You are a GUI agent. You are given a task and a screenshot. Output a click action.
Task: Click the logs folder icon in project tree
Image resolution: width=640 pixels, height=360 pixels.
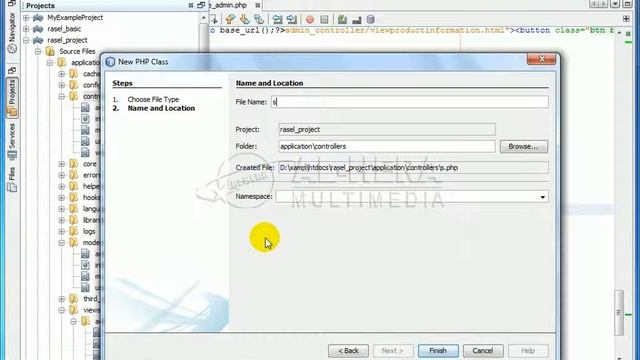(x=73, y=231)
